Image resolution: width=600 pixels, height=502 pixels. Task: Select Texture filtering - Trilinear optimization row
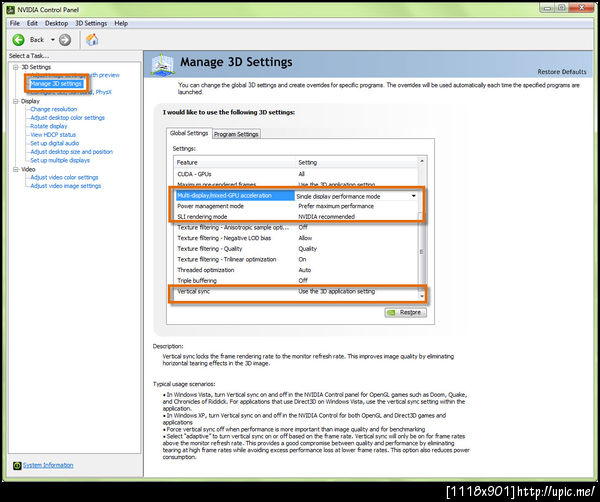297,259
